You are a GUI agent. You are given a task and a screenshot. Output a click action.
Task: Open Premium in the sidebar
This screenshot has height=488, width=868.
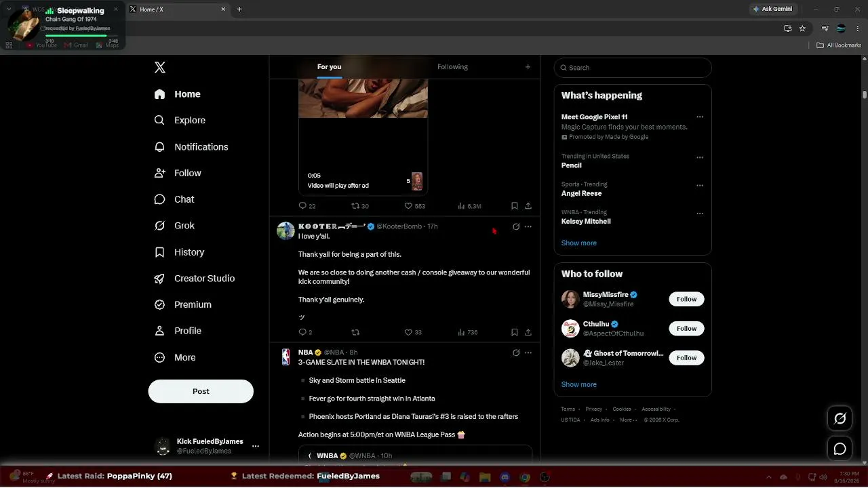pos(183,304)
